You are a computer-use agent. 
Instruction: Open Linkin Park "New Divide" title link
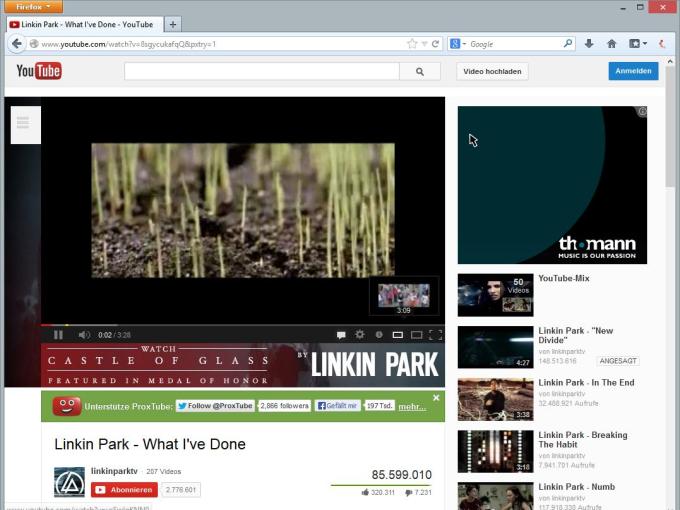(x=575, y=335)
